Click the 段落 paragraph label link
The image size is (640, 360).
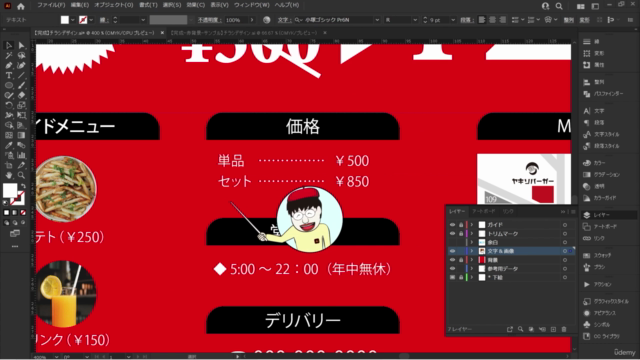(467, 20)
